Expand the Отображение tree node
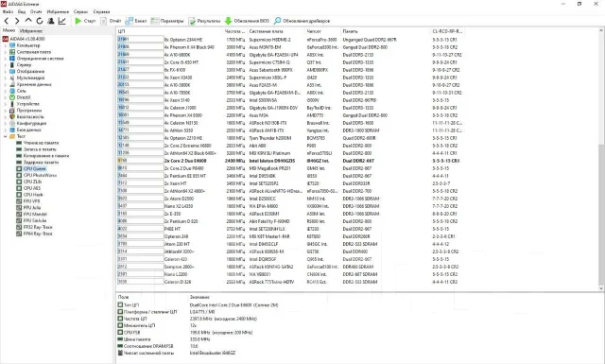605x364 pixels. tap(6, 72)
